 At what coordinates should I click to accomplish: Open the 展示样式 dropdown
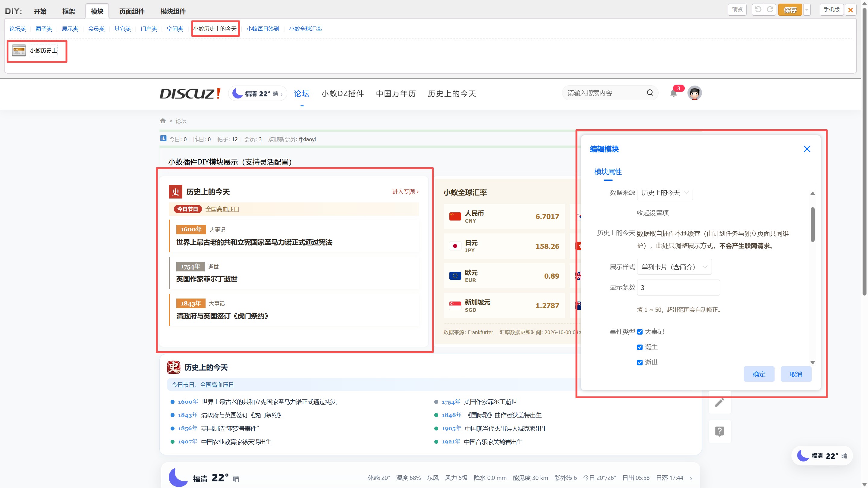tap(674, 267)
